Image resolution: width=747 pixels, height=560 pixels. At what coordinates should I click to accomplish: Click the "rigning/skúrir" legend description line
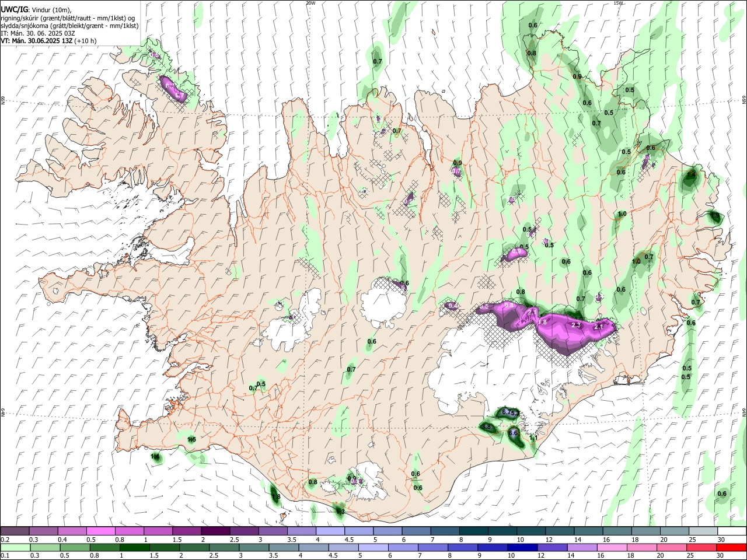68,18
